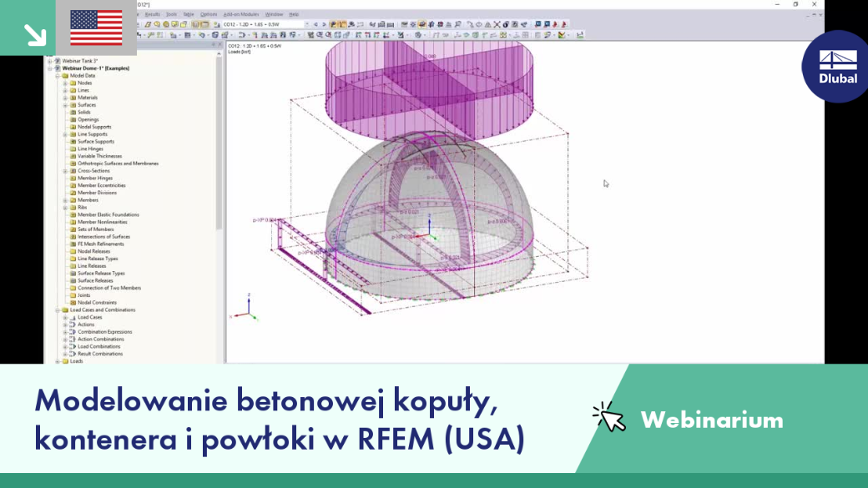The height and width of the screenshot is (488, 868).
Task: Click the Webinar Dome-1 model entry
Action: [x=96, y=68]
